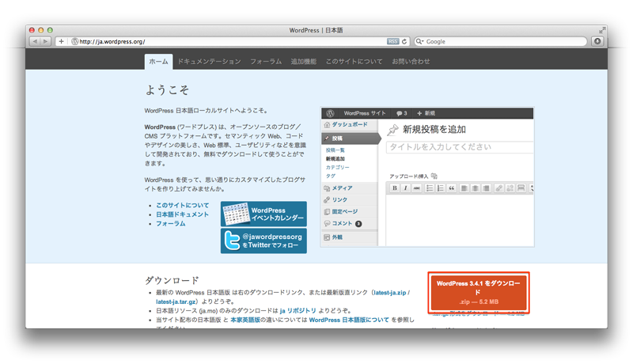Click the 新規追加 submenu entry
This screenshot has width=633, height=364.
(x=335, y=158)
